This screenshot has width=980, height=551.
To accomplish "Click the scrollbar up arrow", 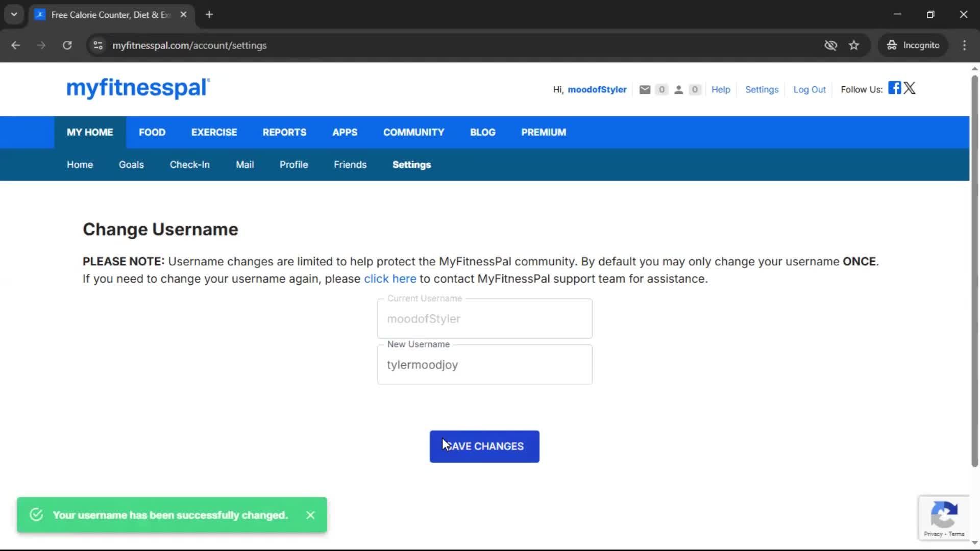I will (974, 68).
